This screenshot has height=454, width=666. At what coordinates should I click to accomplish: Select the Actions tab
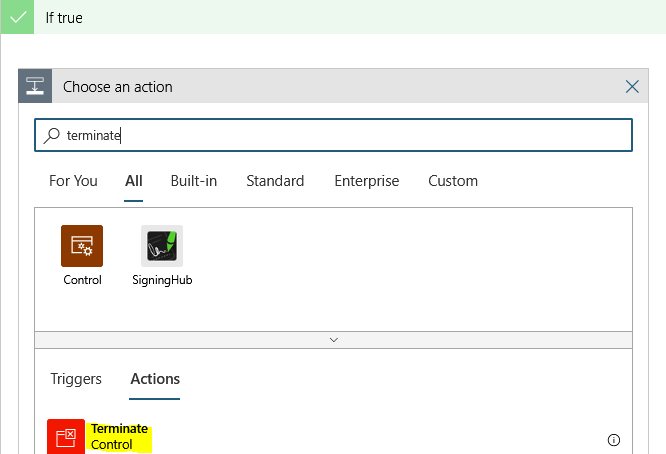coord(155,379)
